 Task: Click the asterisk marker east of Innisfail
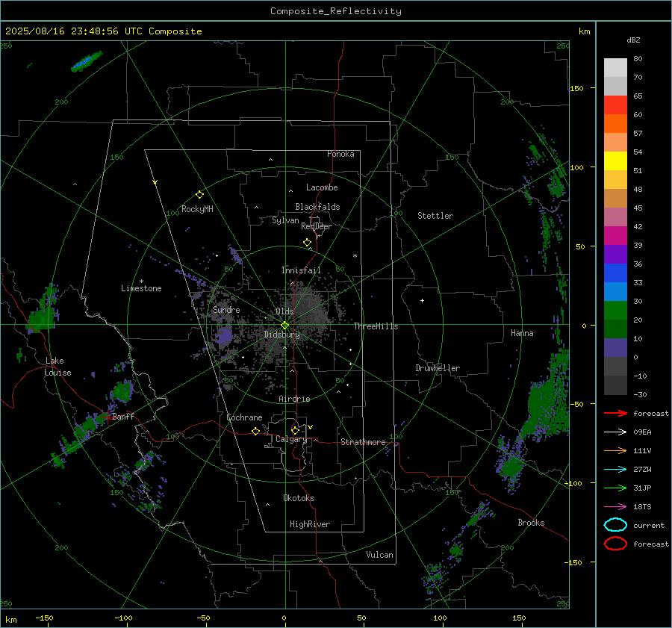coord(355,256)
